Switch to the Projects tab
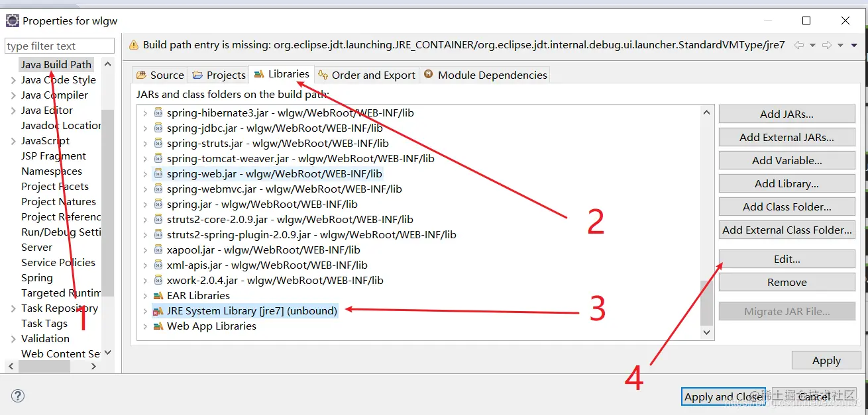Image resolution: width=868 pixels, height=415 pixels. tap(219, 75)
